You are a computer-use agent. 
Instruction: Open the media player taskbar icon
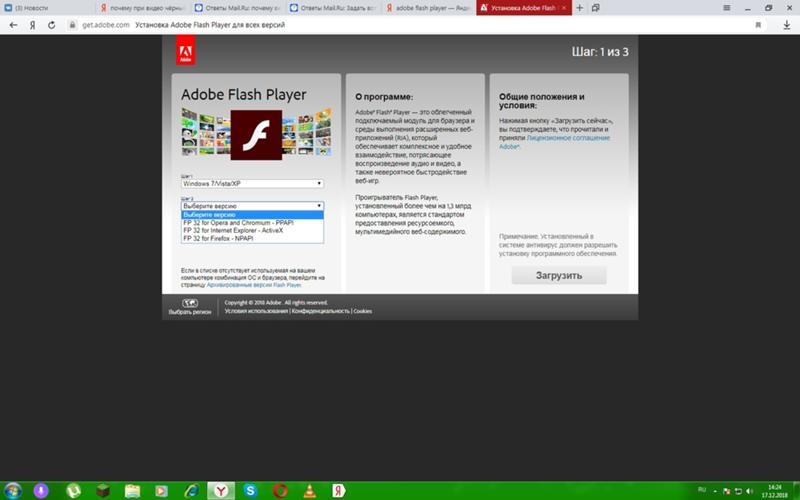coord(161,491)
